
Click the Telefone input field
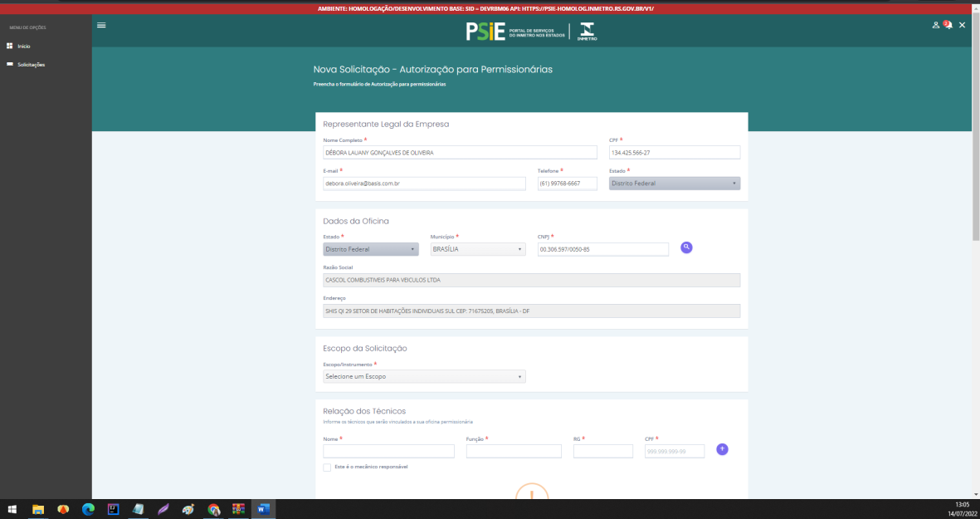(x=568, y=184)
